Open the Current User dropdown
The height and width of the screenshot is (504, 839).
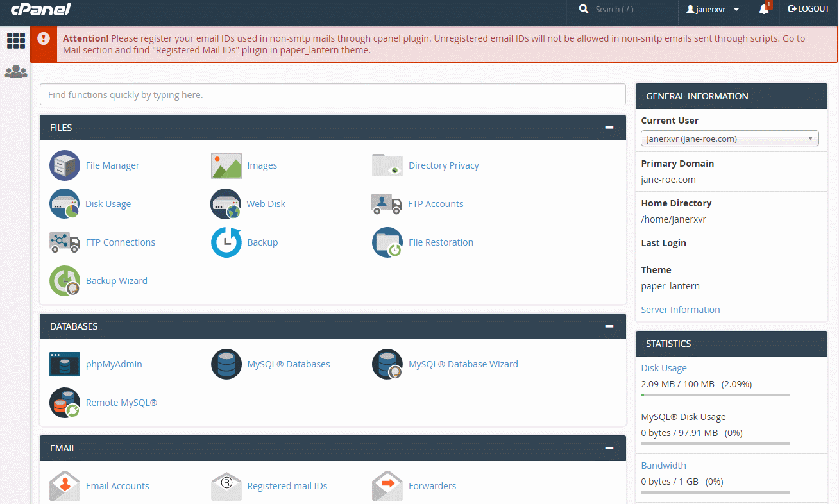pyautogui.click(x=730, y=139)
